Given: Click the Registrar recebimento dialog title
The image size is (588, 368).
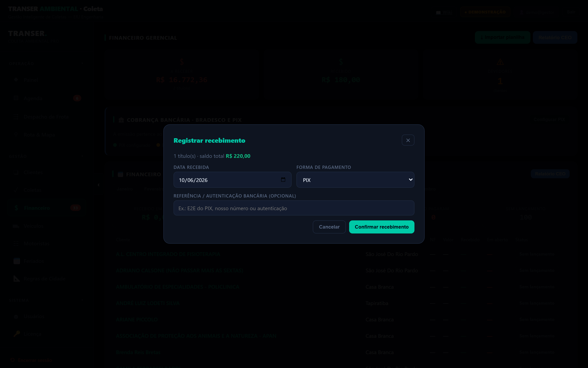Looking at the screenshot, I should (209, 140).
